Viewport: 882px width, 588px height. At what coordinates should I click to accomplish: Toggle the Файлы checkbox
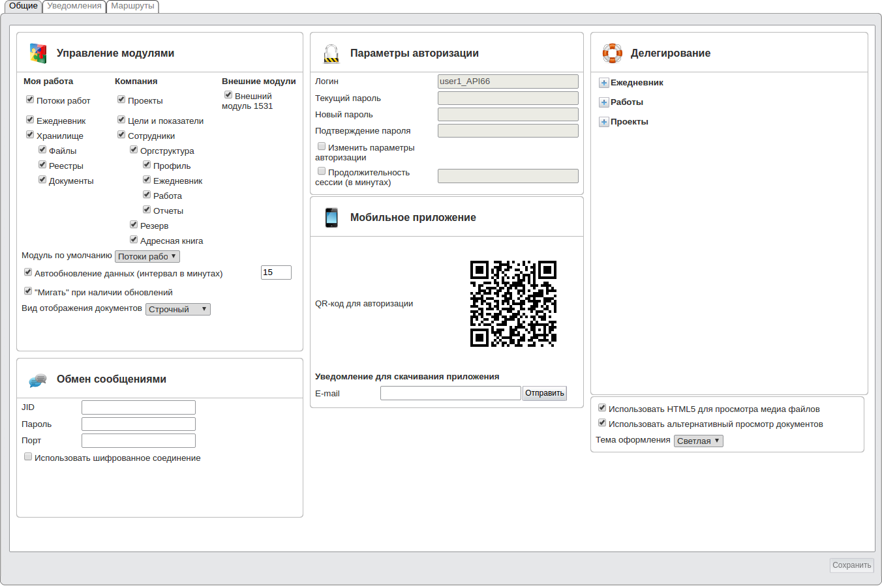[x=42, y=149]
